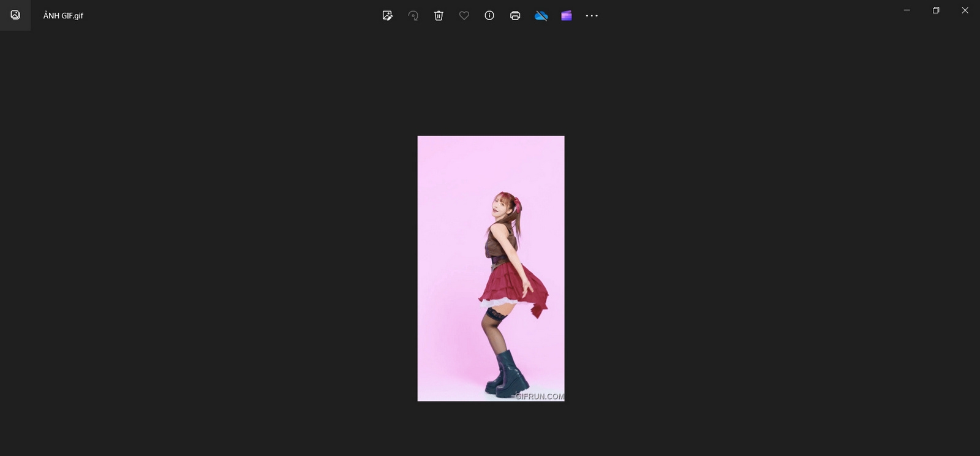980x456 pixels.
Task: Open the photo collection icon
Action: click(x=15, y=15)
